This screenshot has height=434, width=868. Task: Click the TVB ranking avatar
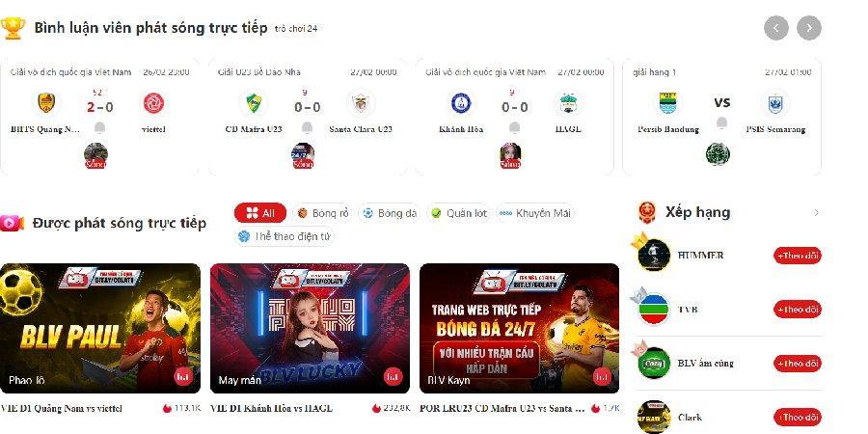click(x=654, y=309)
